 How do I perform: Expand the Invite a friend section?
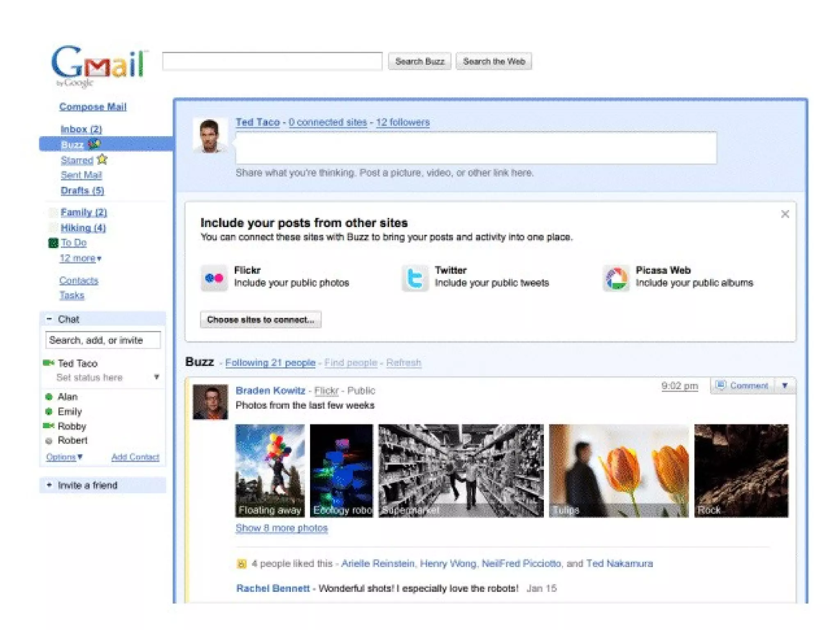(x=49, y=485)
